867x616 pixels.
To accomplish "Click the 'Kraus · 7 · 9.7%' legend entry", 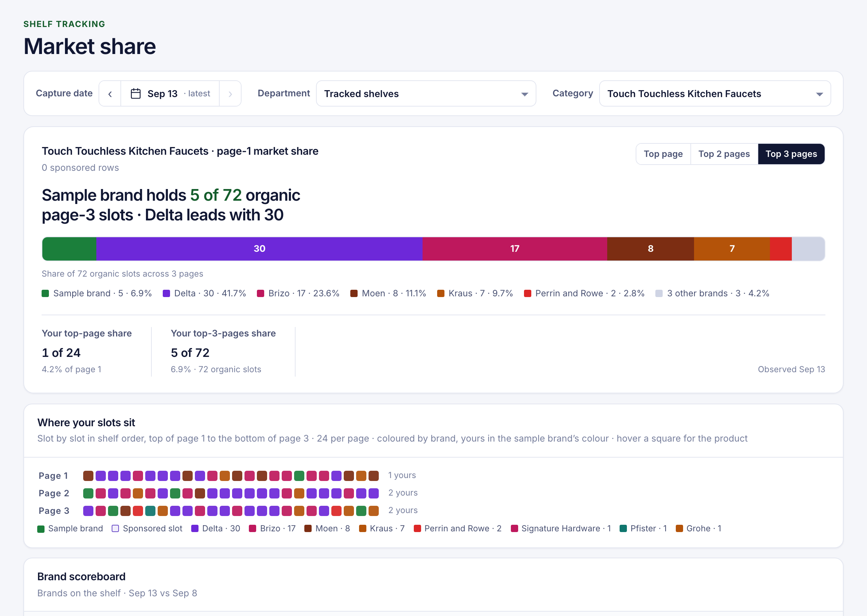I will pyautogui.click(x=475, y=293).
